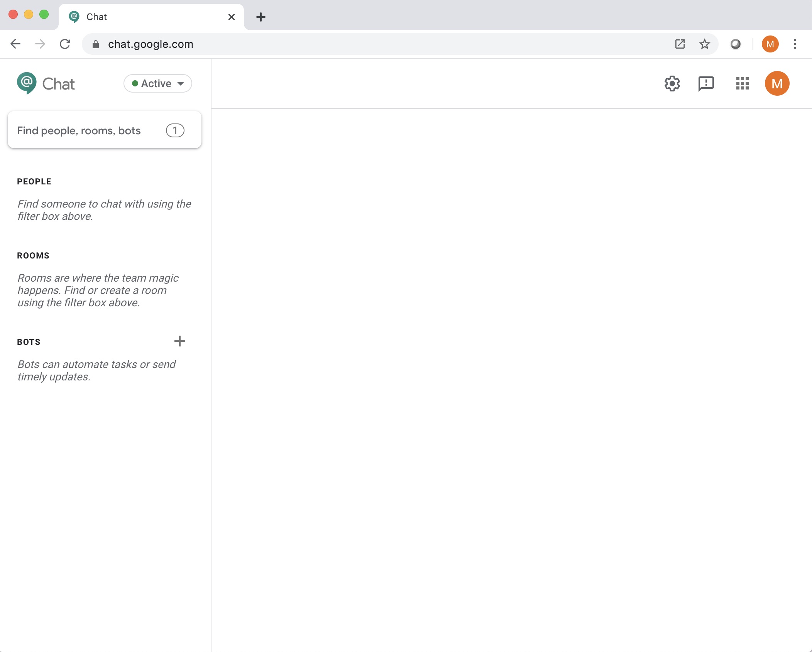Reload the page
The height and width of the screenshot is (652, 812).
coord(65,44)
